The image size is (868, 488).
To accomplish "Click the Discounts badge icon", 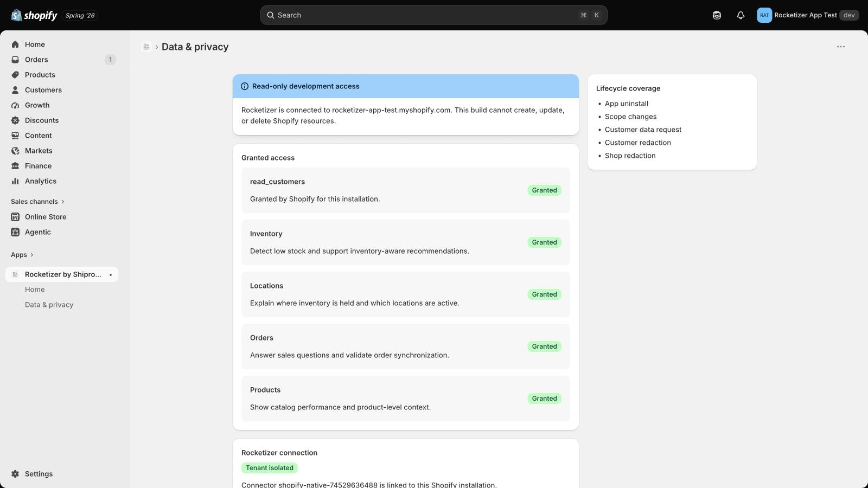I will pos(15,120).
